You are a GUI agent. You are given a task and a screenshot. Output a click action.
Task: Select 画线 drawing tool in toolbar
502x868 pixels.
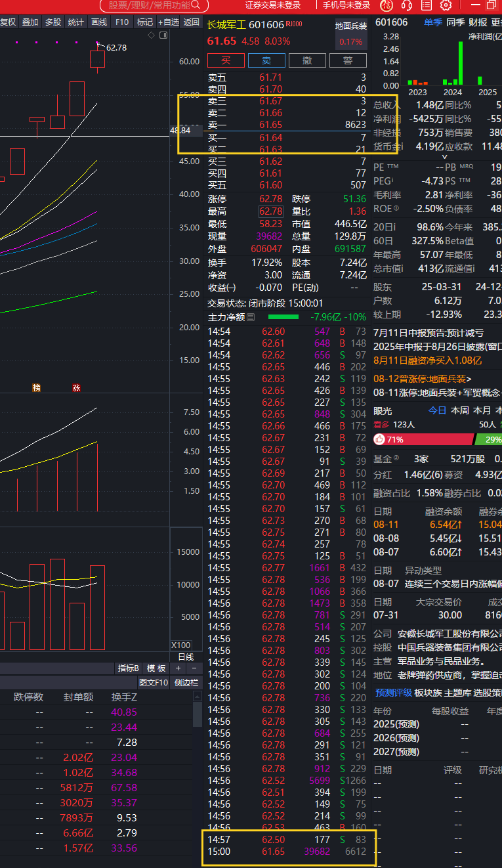coord(99,22)
